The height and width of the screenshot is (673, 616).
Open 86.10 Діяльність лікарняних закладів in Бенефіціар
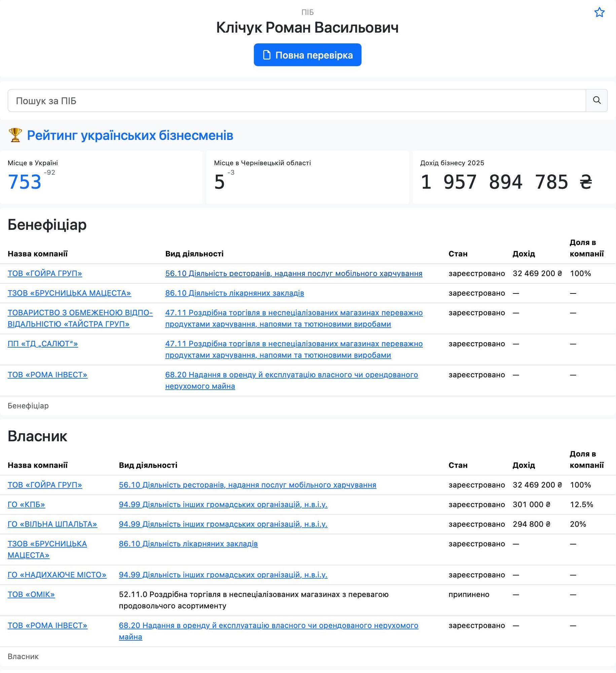[x=234, y=293]
